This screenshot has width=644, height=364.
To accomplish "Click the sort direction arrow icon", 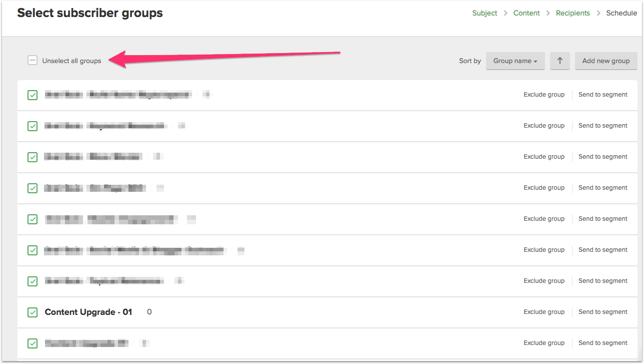I will point(559,61).
